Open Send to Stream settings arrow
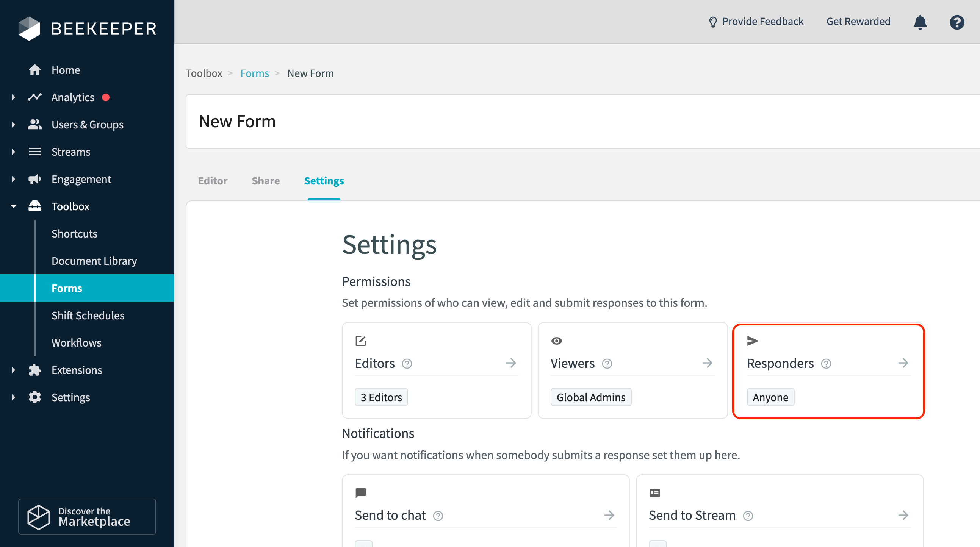The image size is (980, 547). pyautogui.click(x=903, y=515)
